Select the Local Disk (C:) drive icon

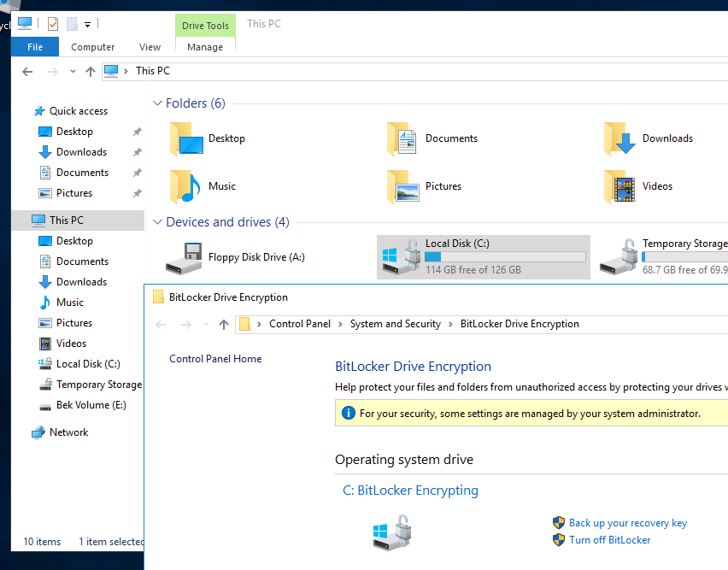click(x=401, y=256)
